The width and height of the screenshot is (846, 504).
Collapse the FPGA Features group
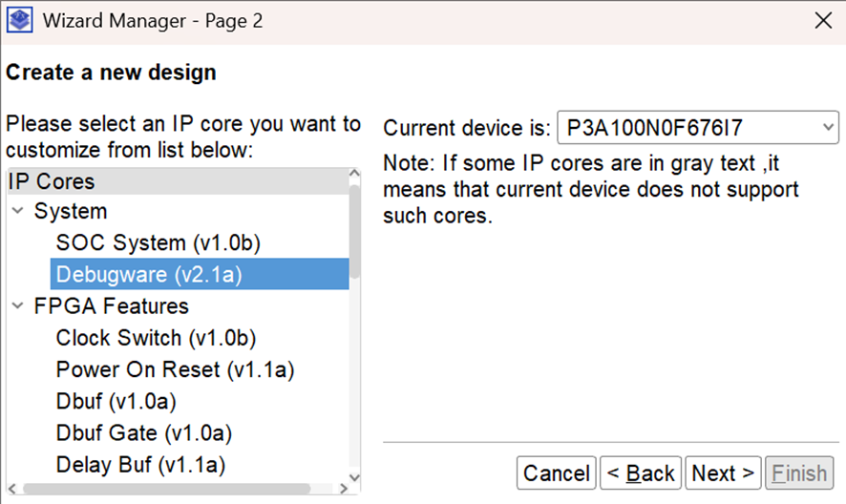(x=18, y=306)
